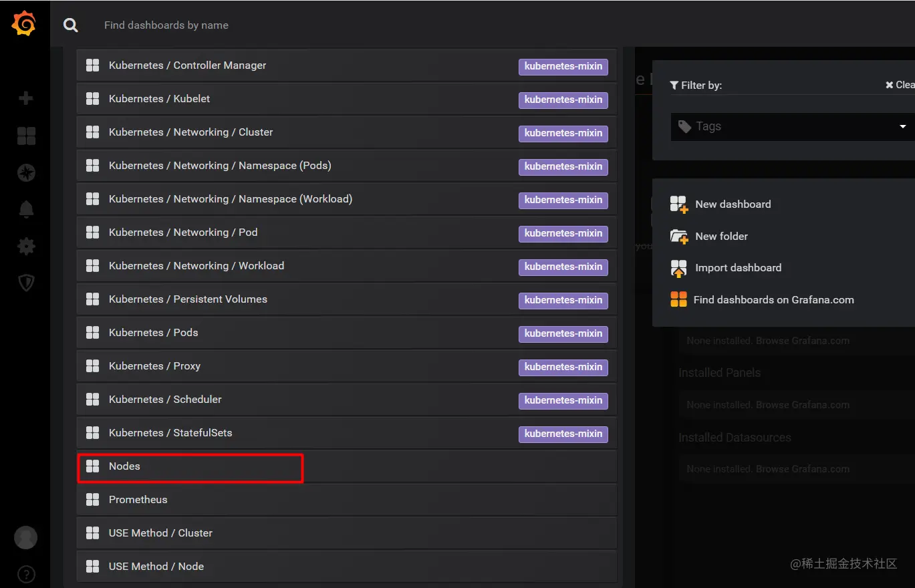This screenshot has width=915, height=588.
Task: Choose Import dashboard
Action: [738, 268]
